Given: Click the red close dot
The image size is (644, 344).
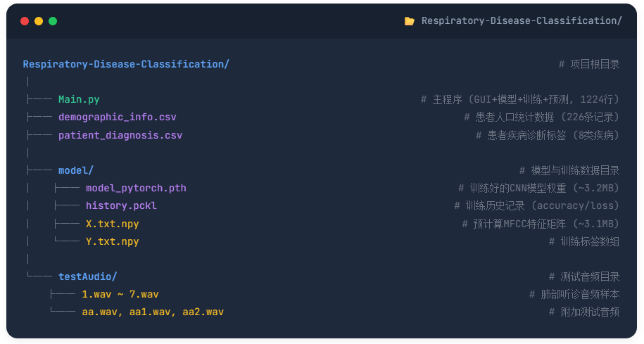Looking at the screenshot, I should point(25,21).
